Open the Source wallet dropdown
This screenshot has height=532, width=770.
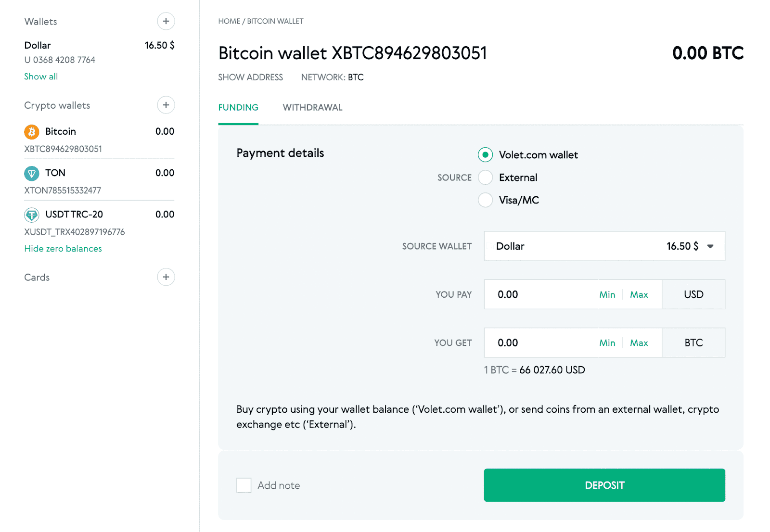coord(604,246)
